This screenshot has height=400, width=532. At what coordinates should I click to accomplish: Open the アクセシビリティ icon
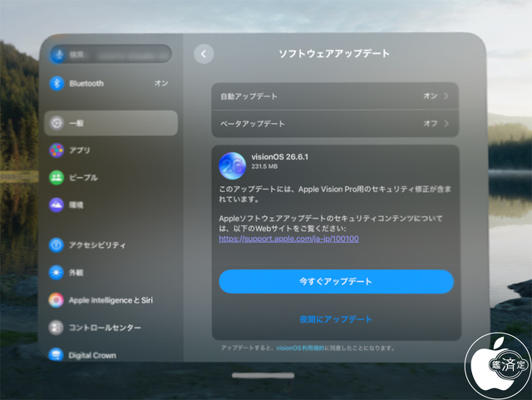tap(57, 244)
